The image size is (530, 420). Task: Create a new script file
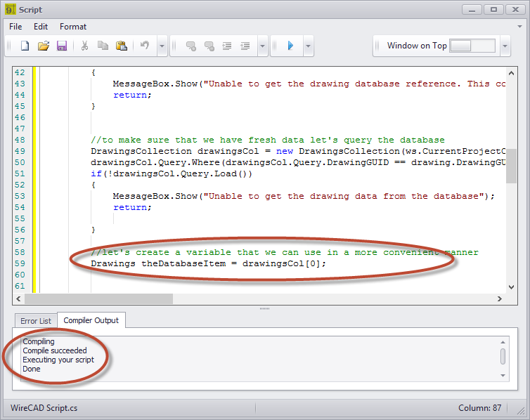point(25,46)
